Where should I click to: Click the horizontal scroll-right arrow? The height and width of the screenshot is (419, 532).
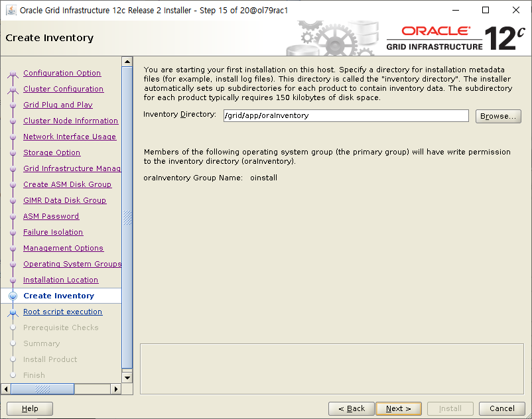point(115,389)
